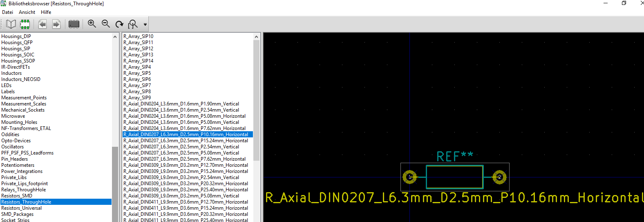The image size is (644, 222).
Task: Select footprint icon with green pads
Action: pos(25,24)
